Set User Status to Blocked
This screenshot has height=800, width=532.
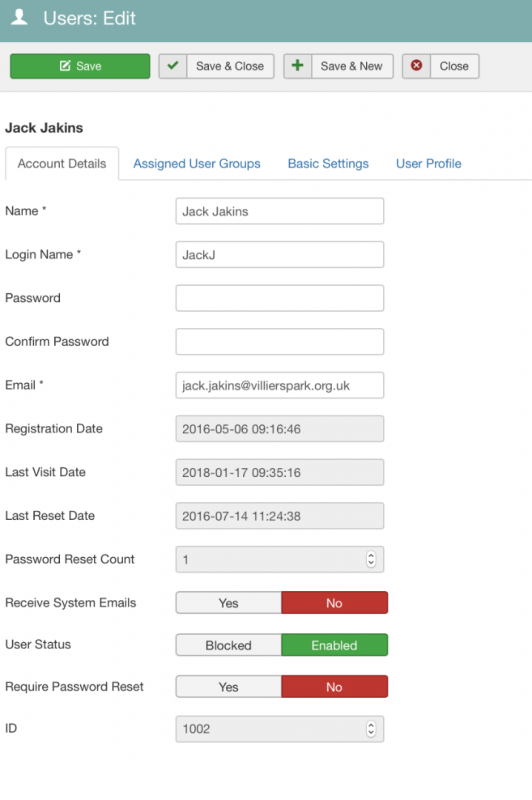[x=229, y=645]
